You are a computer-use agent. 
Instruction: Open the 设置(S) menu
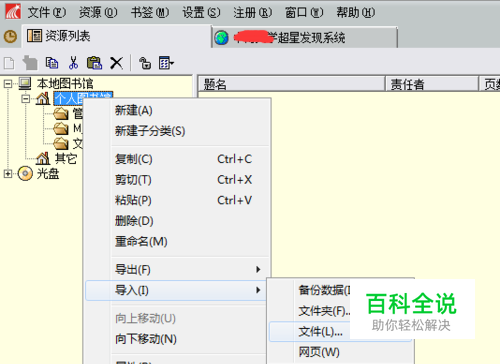click(x=201, y=13)
